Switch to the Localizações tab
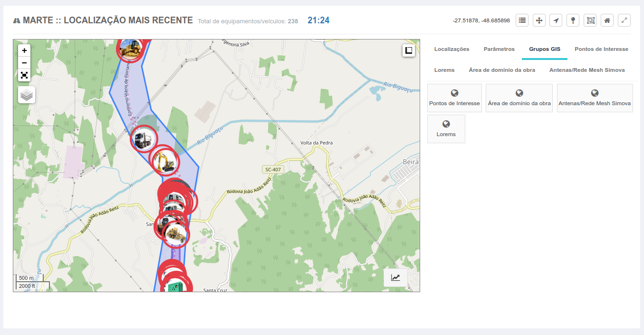 [452, 49]
